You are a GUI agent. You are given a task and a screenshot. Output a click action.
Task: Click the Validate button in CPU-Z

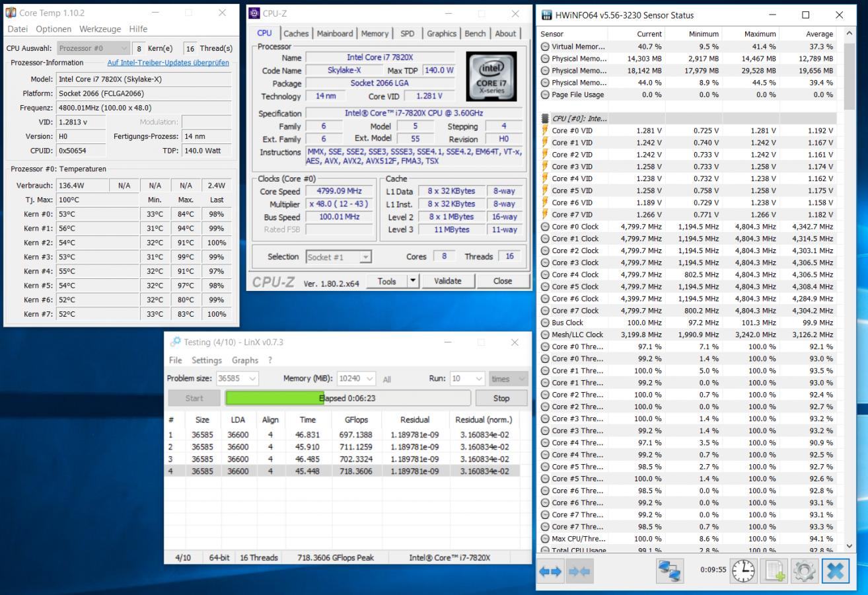tap(447, 281)
